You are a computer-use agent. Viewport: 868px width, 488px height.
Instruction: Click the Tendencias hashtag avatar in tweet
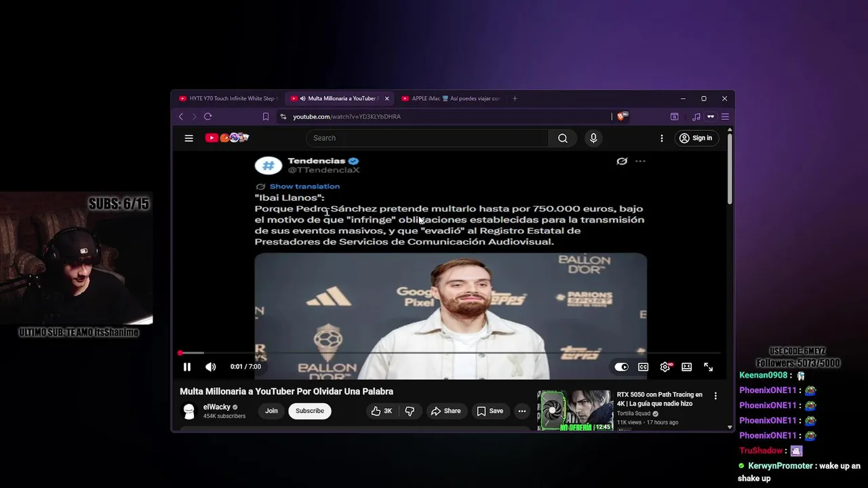(x=268, y=165)
